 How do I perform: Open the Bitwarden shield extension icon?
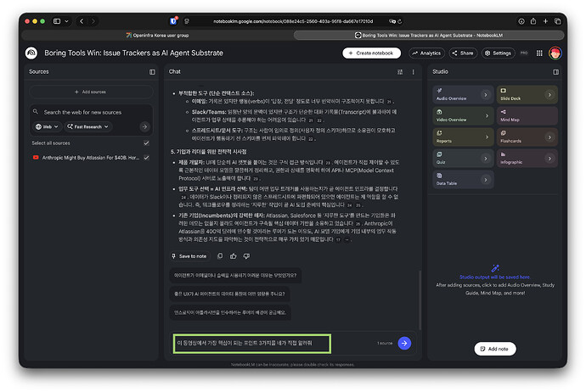coord(173,21)
